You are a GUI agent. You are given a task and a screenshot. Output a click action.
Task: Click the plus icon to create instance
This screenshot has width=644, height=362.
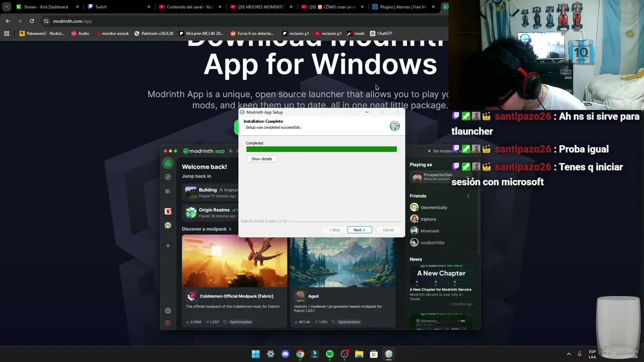click(168, 245)
